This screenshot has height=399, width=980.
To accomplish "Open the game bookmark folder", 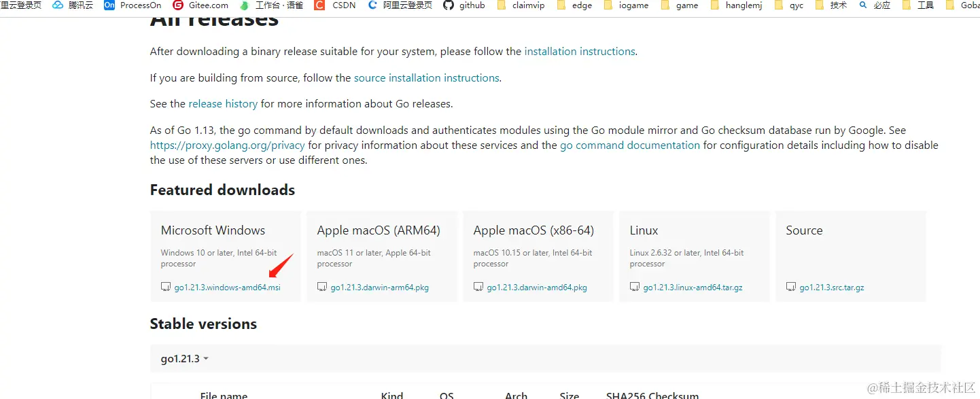I will click(679, 5).
